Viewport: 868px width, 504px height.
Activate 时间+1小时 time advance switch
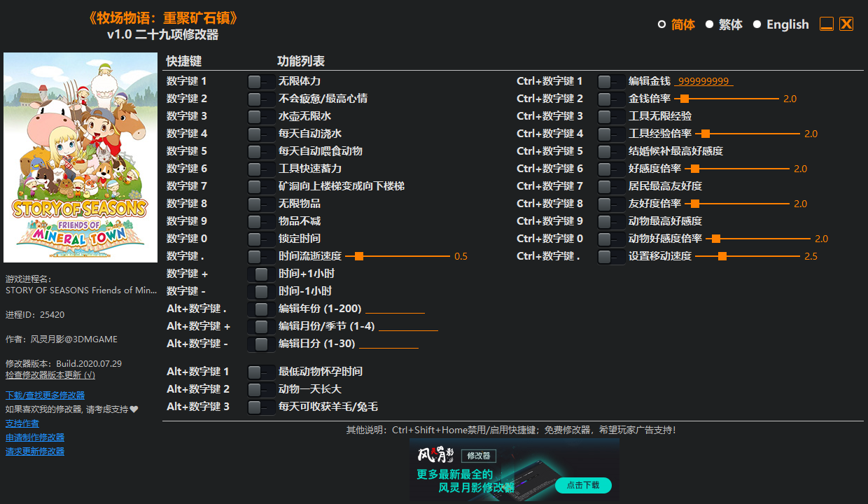[260, 273]
